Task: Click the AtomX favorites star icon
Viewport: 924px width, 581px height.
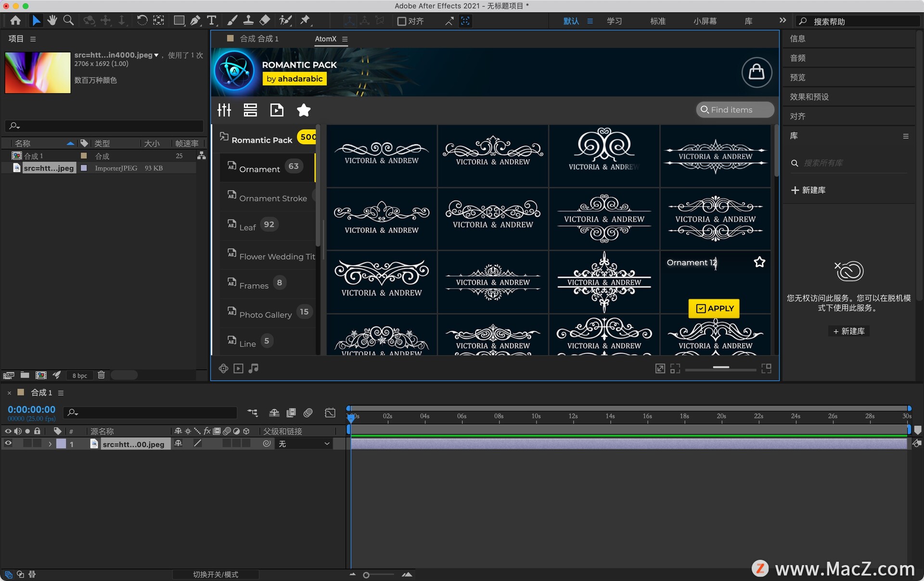Action: pos(303,110)
